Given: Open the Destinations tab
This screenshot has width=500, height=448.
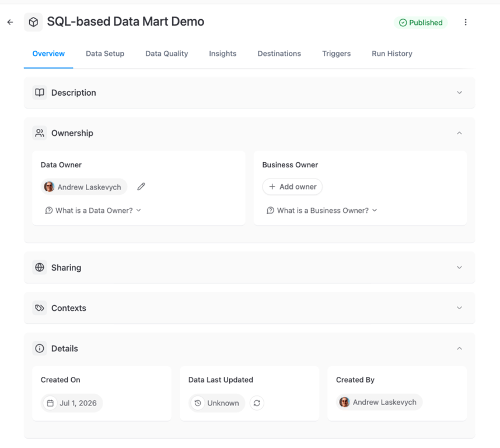Looking at the screenshot, I should point(279,54).
